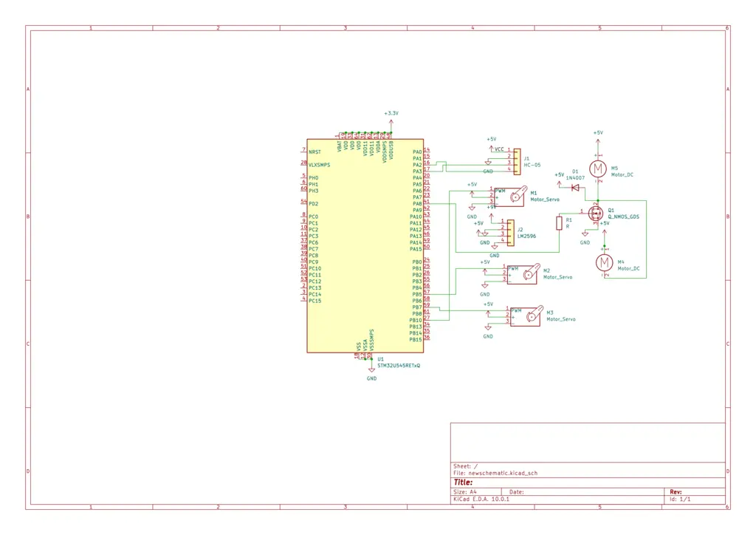The height and width of the screenshot is (535, 756).
Task: Click the HC-05 value text
Action: [532, 165]
